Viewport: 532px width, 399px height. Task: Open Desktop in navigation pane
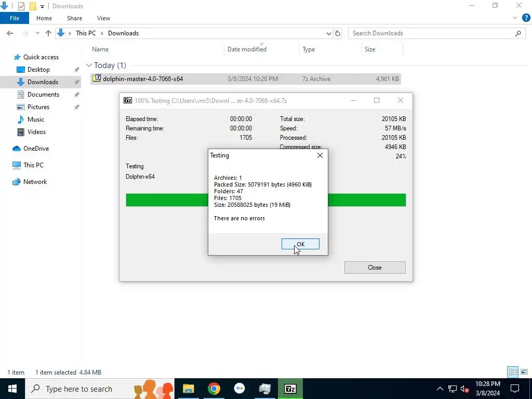click(x=38, y=70)
